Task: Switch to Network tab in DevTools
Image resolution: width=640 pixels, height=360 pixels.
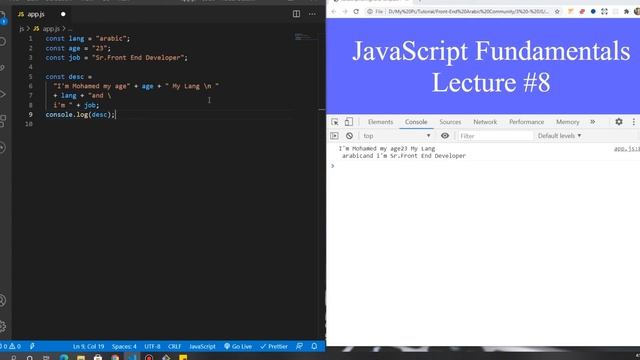Action: pos(485,122)
